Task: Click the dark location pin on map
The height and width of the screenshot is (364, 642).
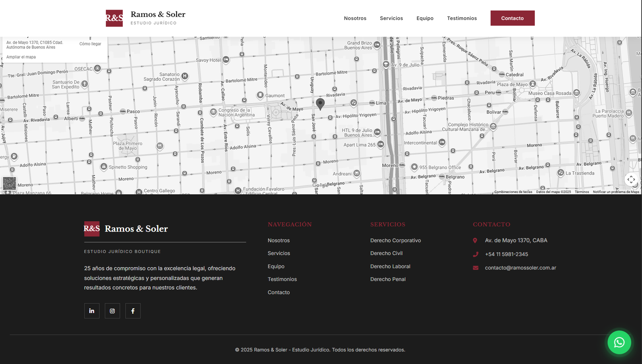Action: pos(320,103)
